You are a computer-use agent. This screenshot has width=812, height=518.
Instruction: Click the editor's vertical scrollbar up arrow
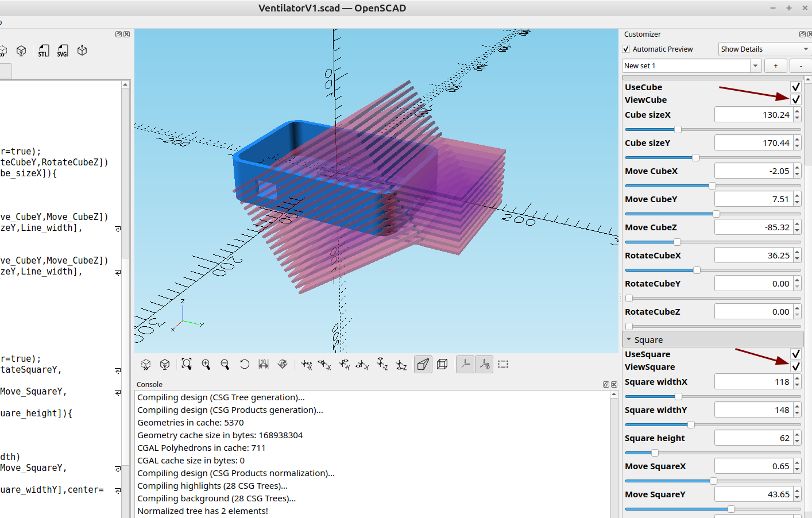(x=125, y=85)
